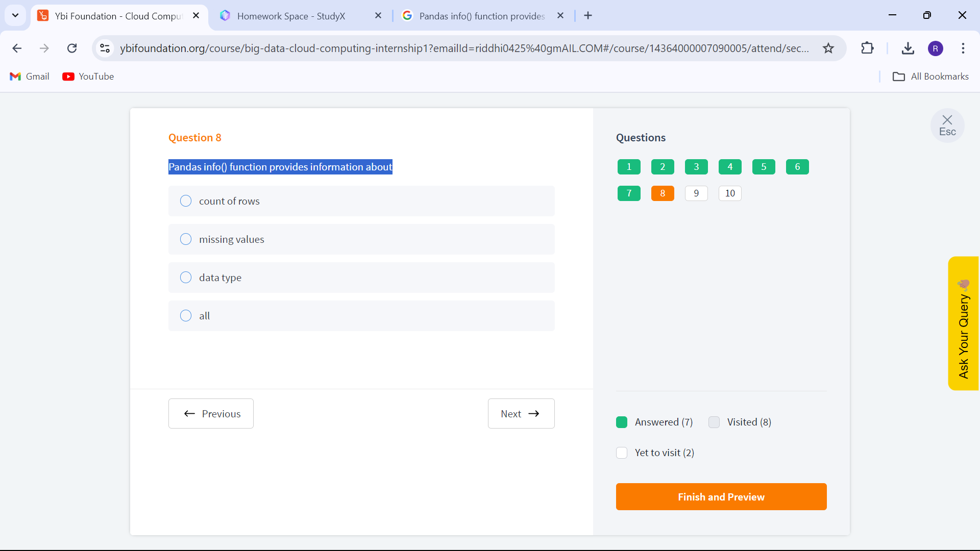Jump to question 2
This screenshot has width=980, height=551.
[x=663, y=167]
